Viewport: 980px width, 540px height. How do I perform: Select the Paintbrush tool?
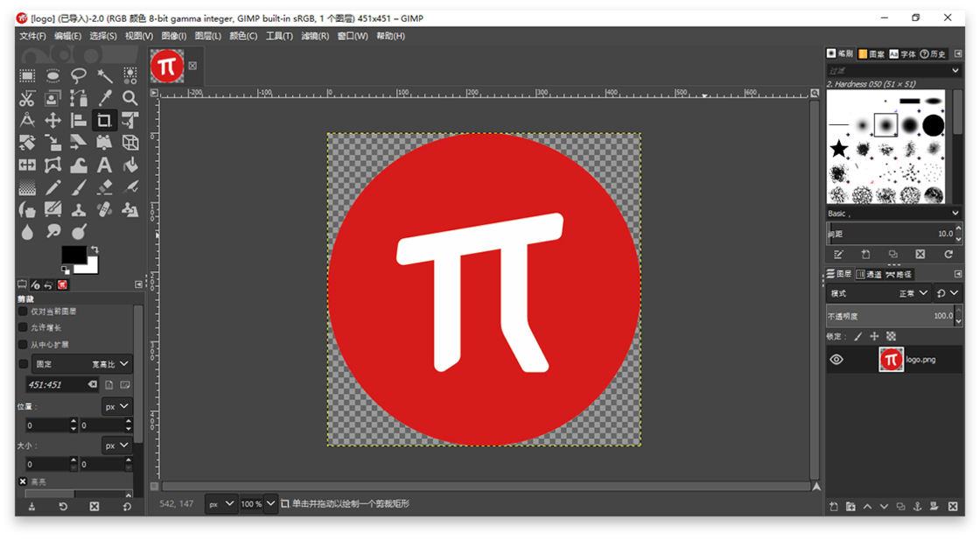(79, 187)
